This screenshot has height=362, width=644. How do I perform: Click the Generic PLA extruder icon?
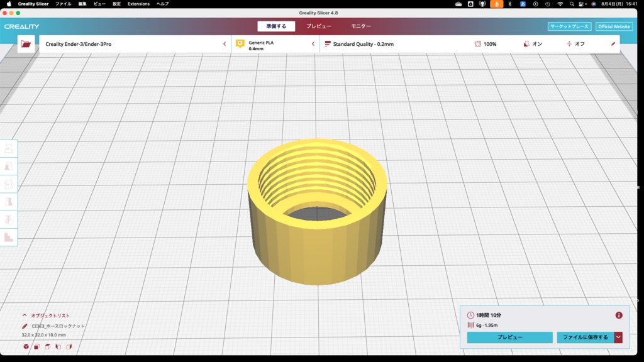pos(240,43)
